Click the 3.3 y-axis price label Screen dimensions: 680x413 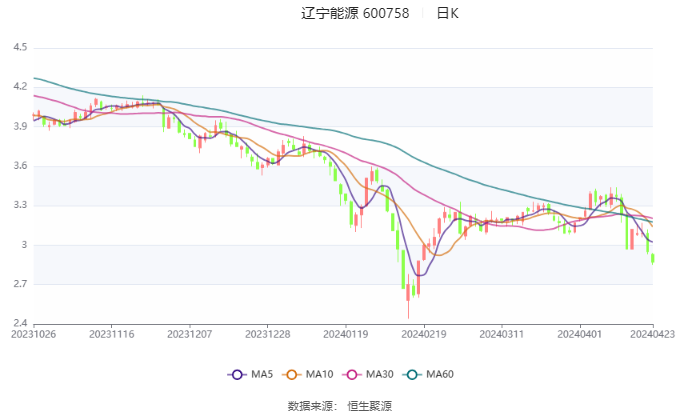(x=20, y=205)
